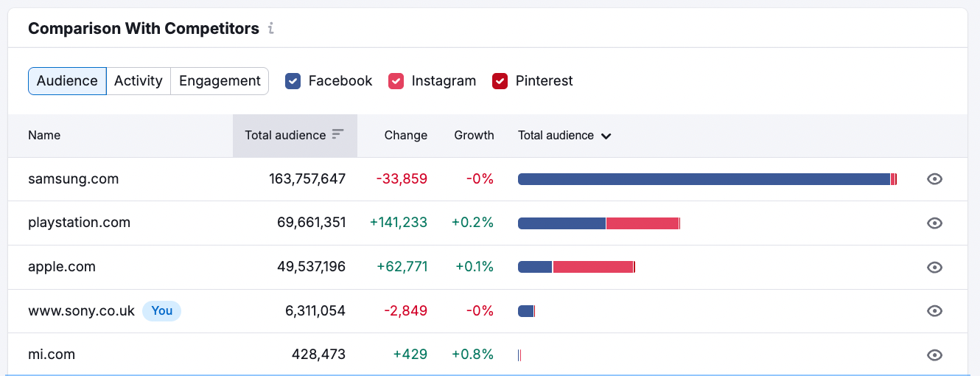Toggle the Pinterest checkbox

[x=500, y=81]
